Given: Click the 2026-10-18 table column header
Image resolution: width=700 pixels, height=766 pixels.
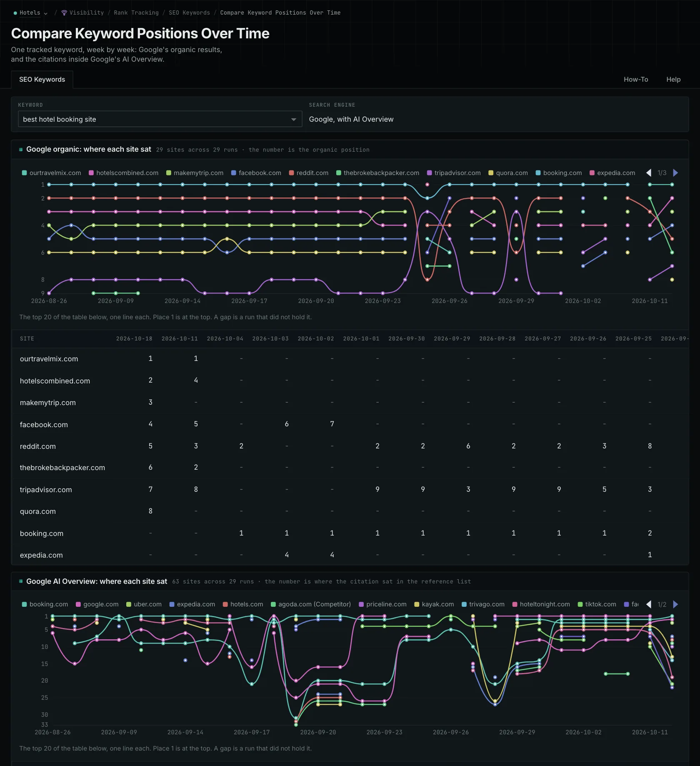Looking at the screenshot, I should [134, 339].
